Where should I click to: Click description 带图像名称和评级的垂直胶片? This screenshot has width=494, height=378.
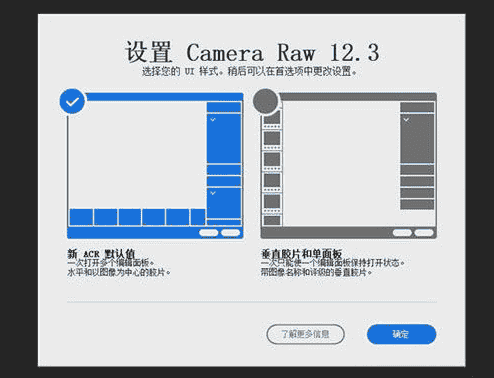316,272
